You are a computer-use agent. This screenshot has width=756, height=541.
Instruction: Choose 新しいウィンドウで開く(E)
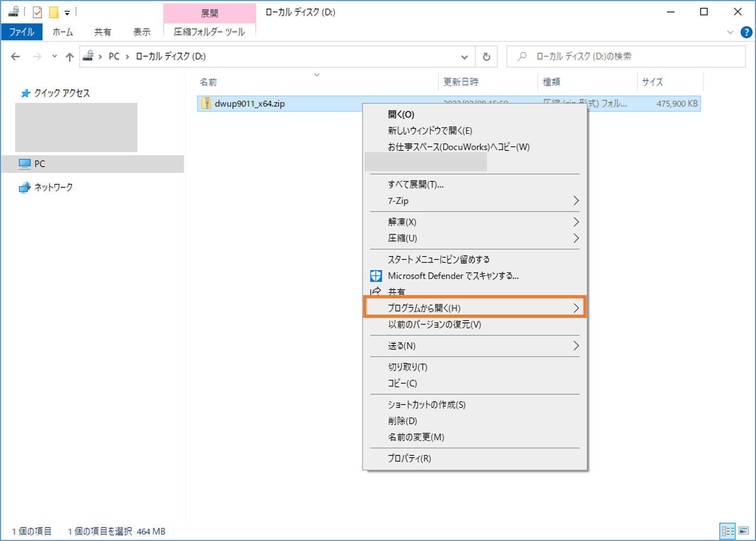coord(475,131)
